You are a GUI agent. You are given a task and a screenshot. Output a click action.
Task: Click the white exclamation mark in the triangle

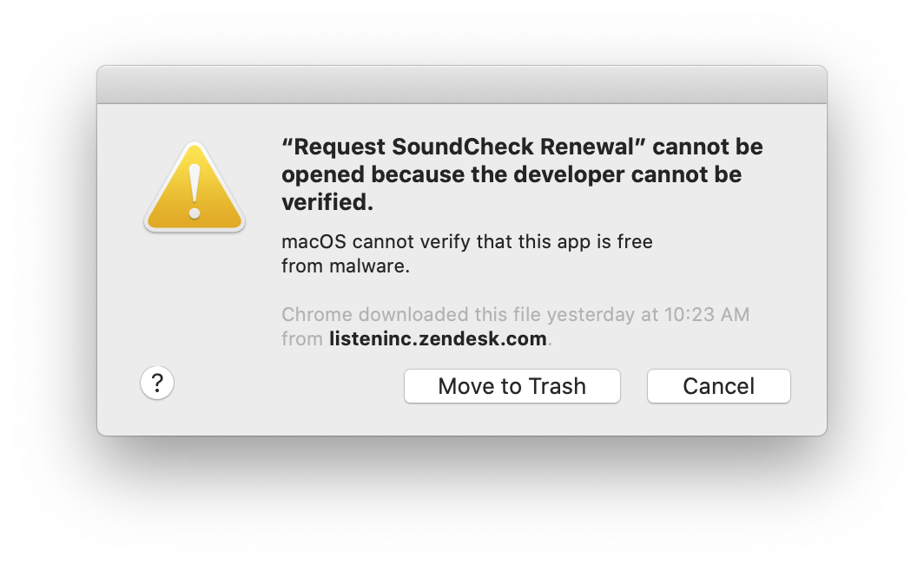point(195,192)
